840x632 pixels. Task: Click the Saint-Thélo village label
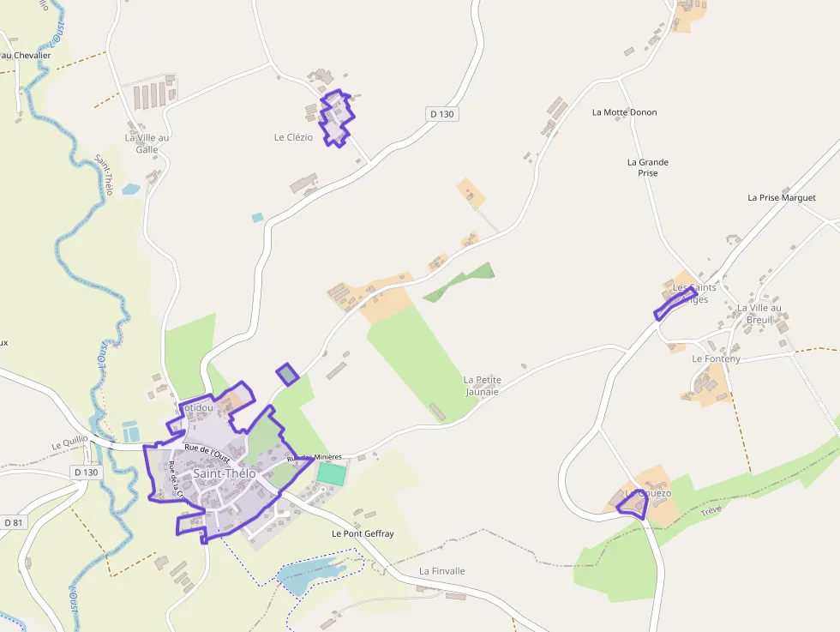tap(225, 473)
